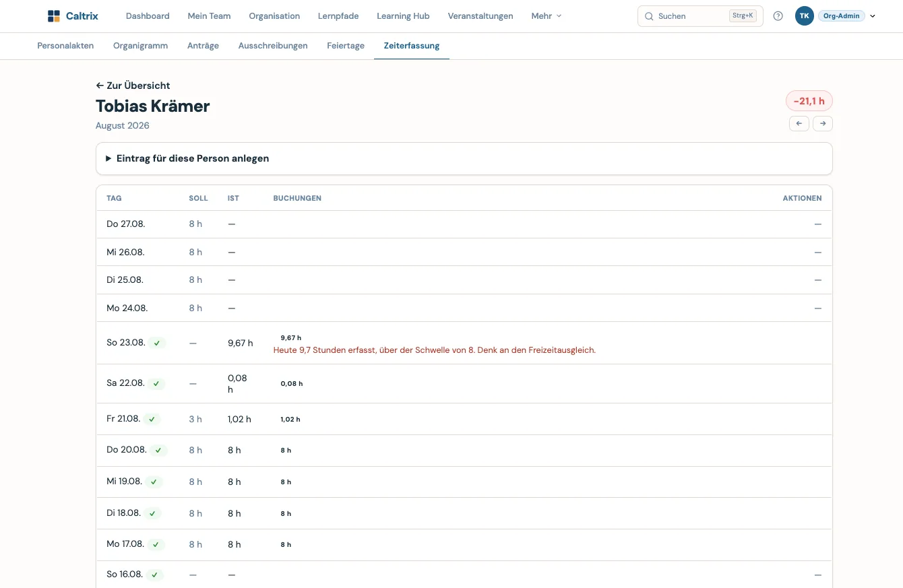Click the Suchen search field
Viewport: 903px width, 588px height.
[700, 16]
